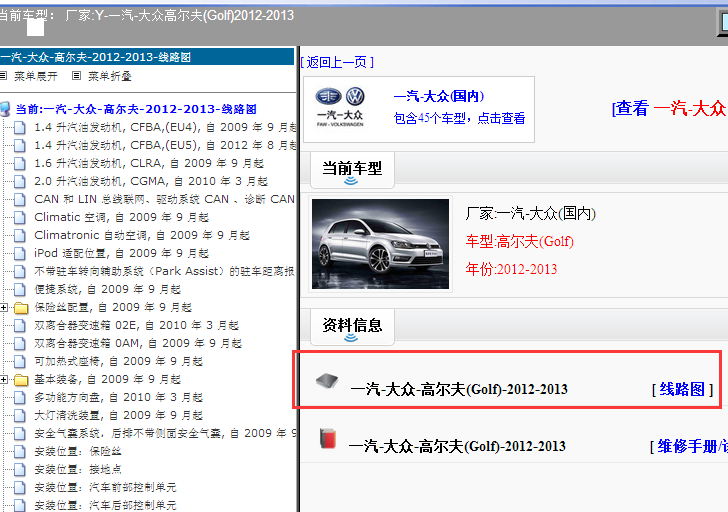
Task: Click the 菜单折叠 collapse-all icon
Action: click(77, 75)
